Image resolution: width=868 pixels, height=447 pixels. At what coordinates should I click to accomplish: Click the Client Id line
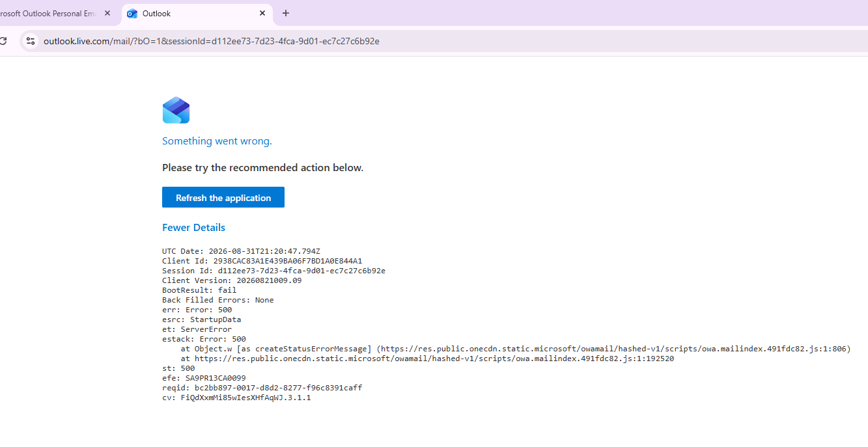262,261
